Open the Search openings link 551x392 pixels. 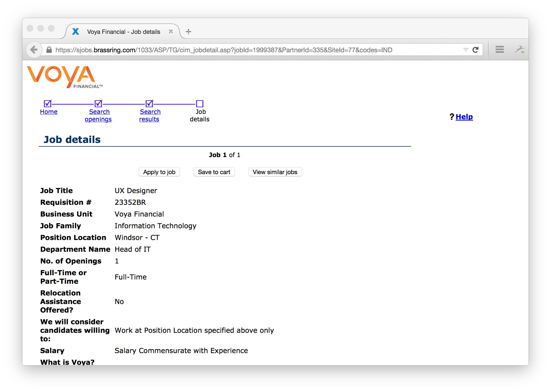pos(98,115)
